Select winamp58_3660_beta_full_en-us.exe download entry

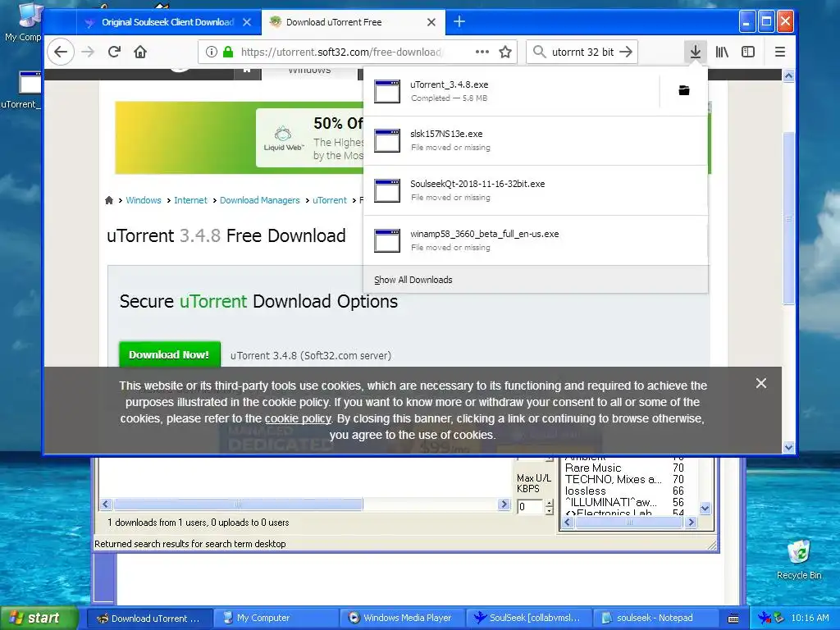tap(536, 240)
